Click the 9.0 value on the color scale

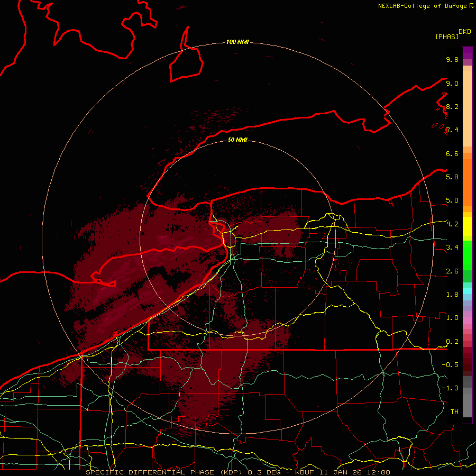pyautogui.click(x=452, y=83)
